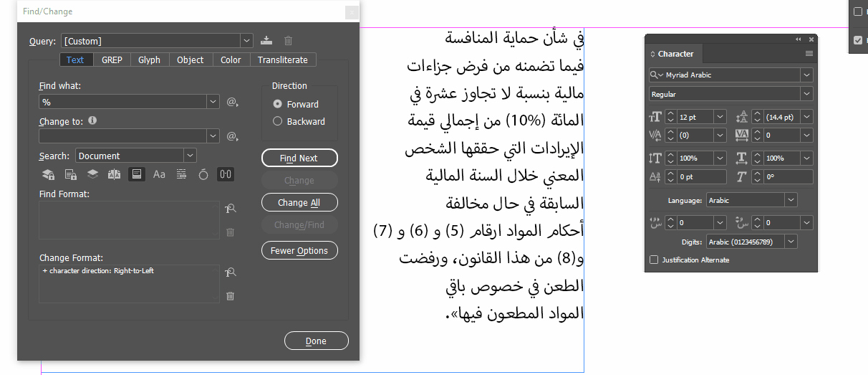
Task: Click the font search magnifier icon
Action: coord(657,75)
